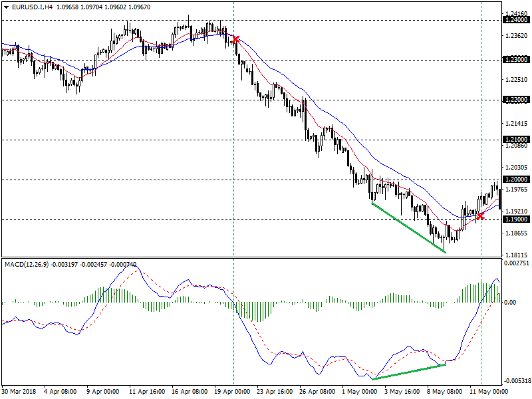The width and height of the screenshot is (532, 399).
Task: Click the 8 May 08:00 time label
Action: coord(444,392)
